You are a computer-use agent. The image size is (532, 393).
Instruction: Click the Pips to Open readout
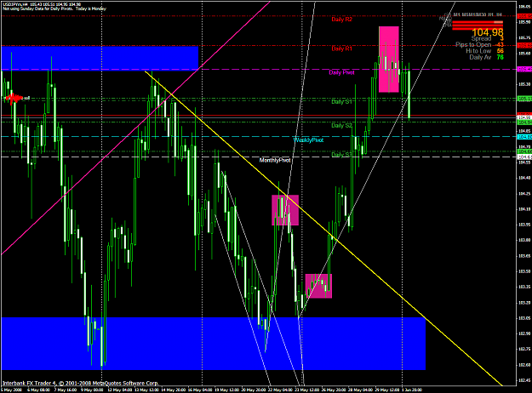tap(479, 45)
